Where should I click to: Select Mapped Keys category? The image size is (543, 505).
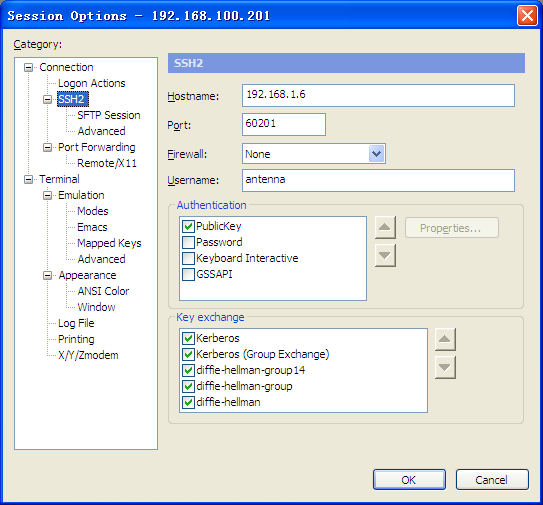pos(109,243)
